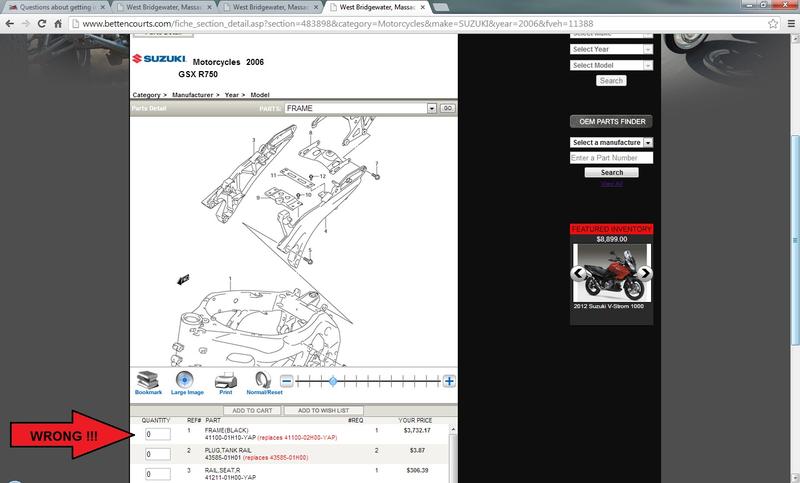Click Search button under part number
Screen dimensions: 800x483
click(x=611, y=172)
